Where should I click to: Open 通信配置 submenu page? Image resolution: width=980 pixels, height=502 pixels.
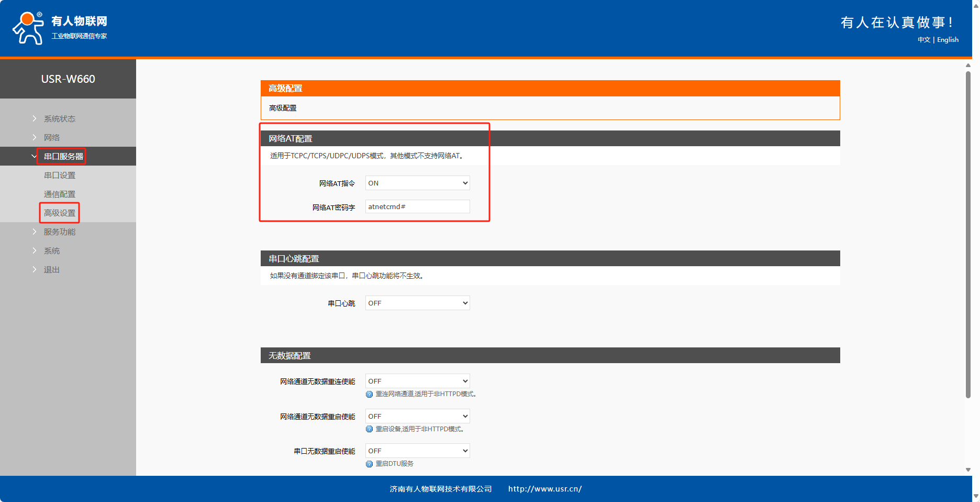coord(59,194)
